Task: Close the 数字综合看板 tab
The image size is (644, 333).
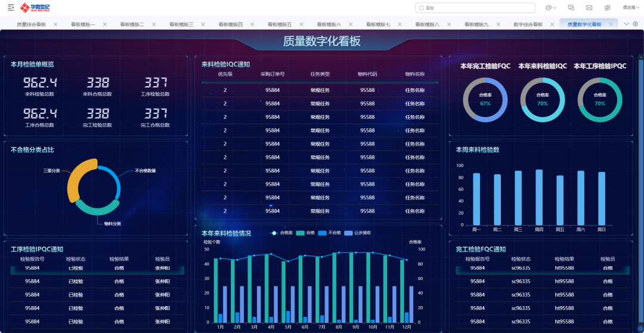Action: coord(552,24)
